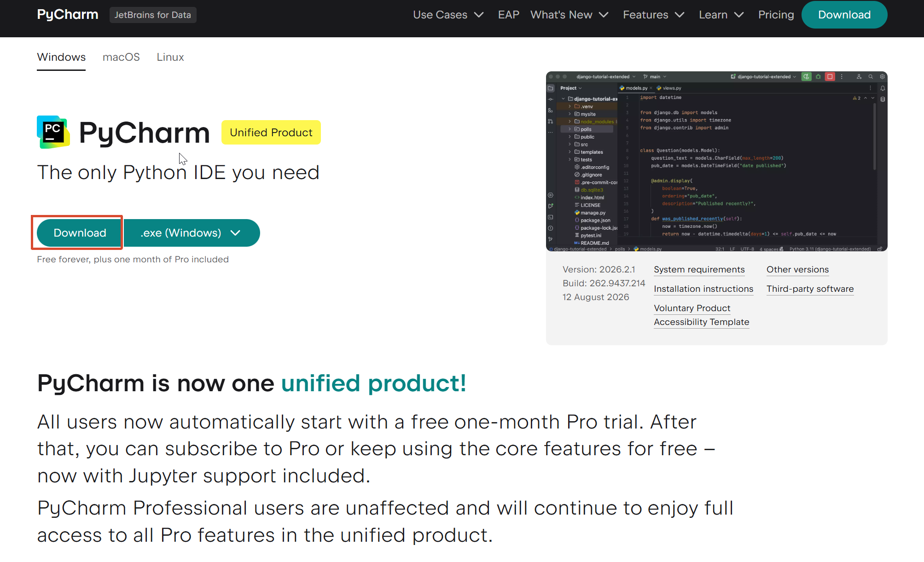
Task: Open the JetBrains for Data badge
Action: pyautogui.click(x=153, y=15)
